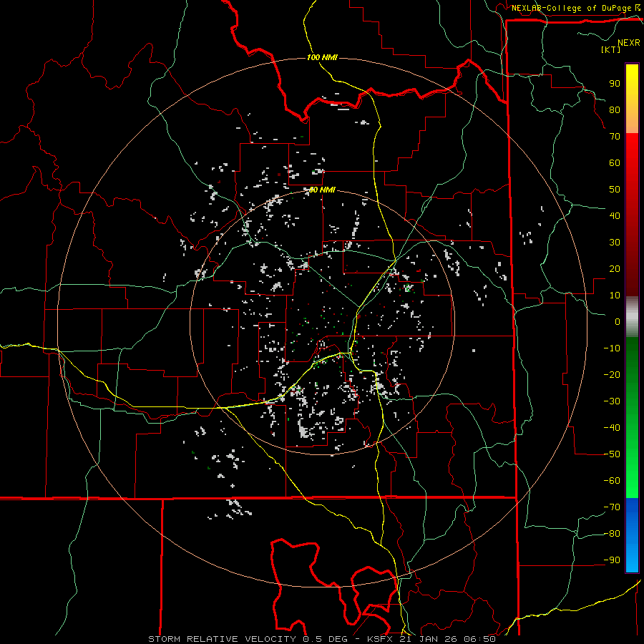
Task: Click the 30 value on the velocity scale
Action: [615, 243]
